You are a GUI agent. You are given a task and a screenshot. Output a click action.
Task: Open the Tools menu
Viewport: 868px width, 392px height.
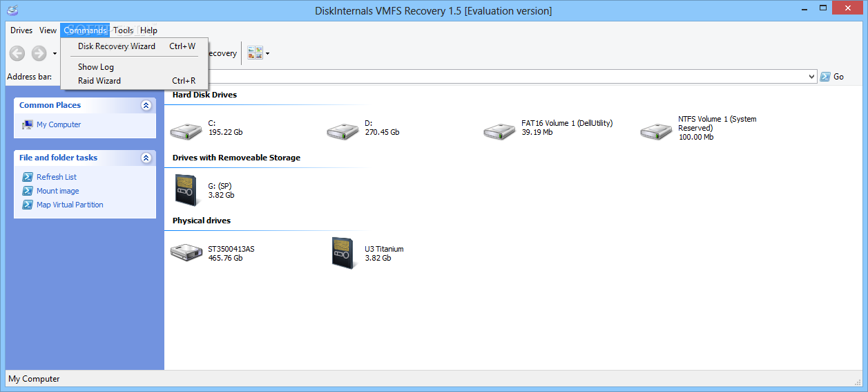pos(124,30)
